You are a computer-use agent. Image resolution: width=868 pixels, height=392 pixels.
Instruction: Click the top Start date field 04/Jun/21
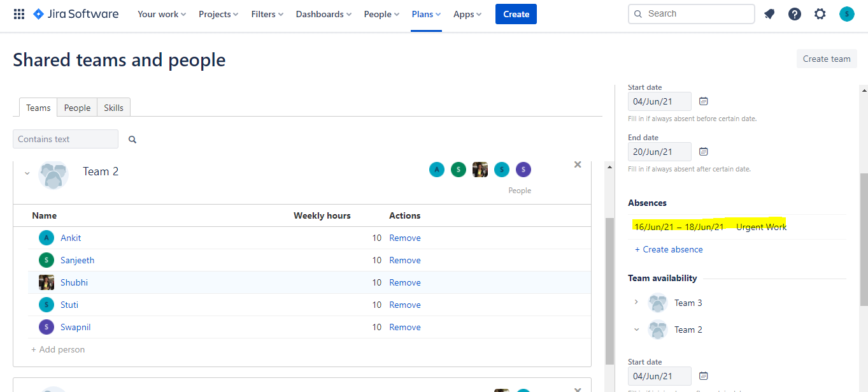coord(659,101)
